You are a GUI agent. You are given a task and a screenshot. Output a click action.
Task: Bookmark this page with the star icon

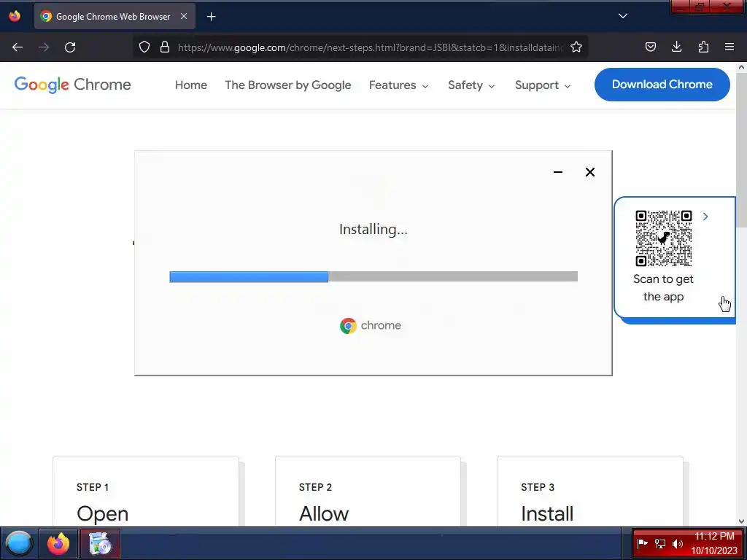[x=576, y=47]
